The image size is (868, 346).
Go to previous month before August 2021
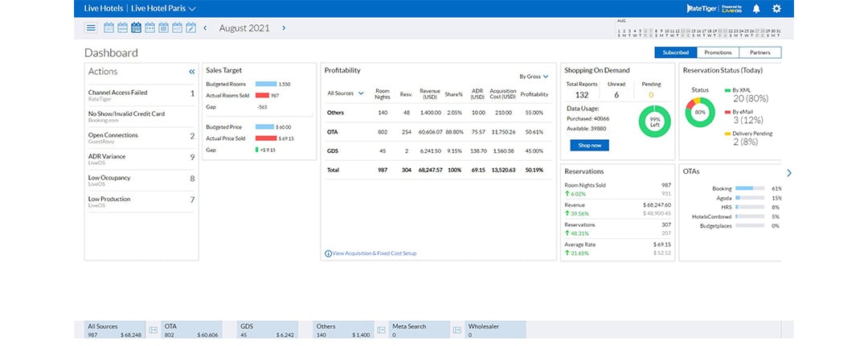[x=205, y=28]
